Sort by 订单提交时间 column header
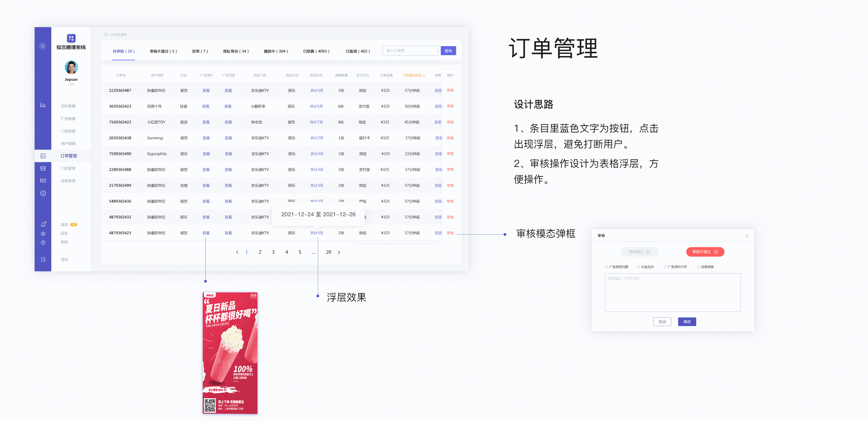 click(413, 75)
